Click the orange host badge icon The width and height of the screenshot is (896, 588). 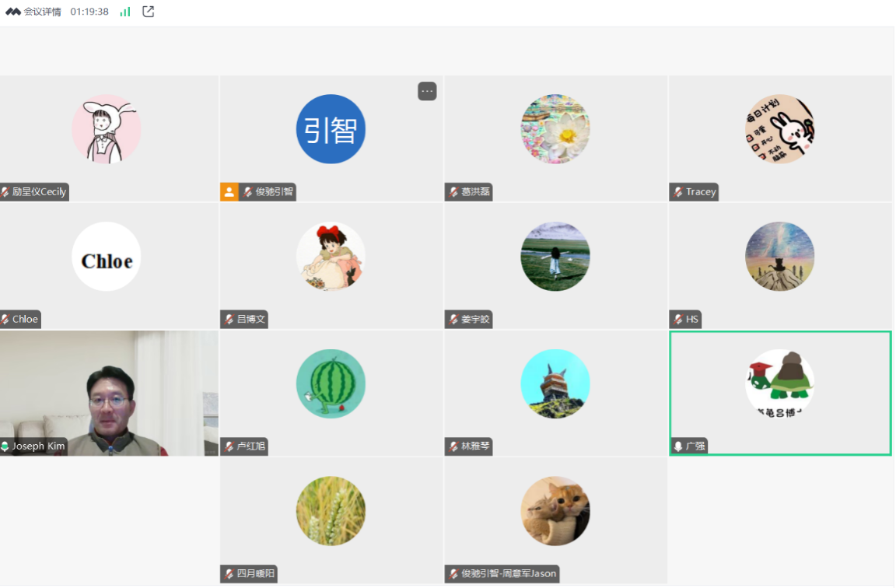click(229, 191)
